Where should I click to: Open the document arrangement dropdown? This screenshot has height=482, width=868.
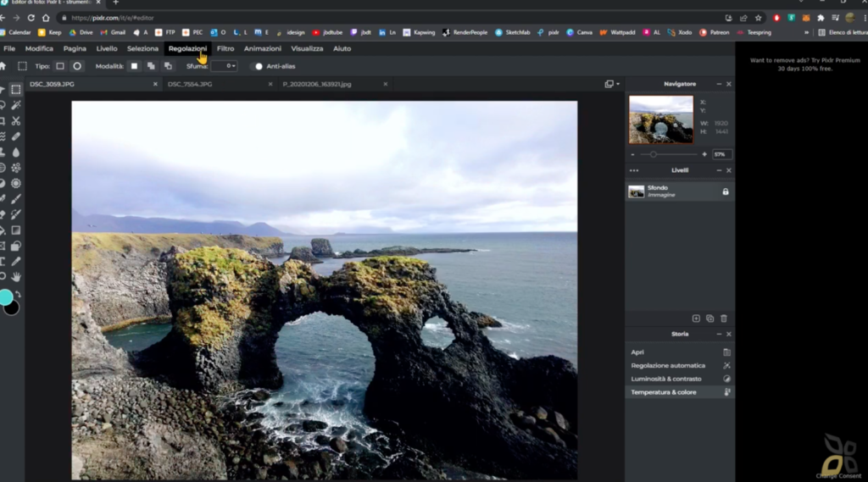pyautogui.click(x=612, y=84)
